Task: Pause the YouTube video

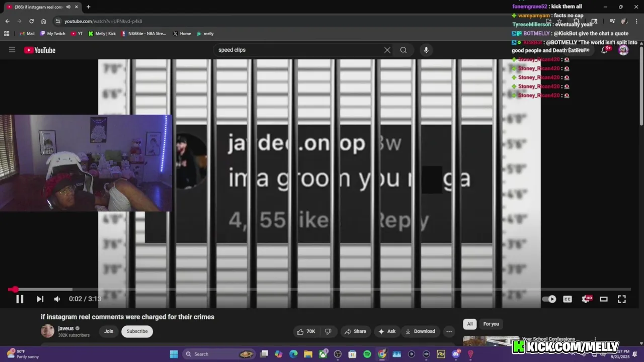Action: [20, 299]
